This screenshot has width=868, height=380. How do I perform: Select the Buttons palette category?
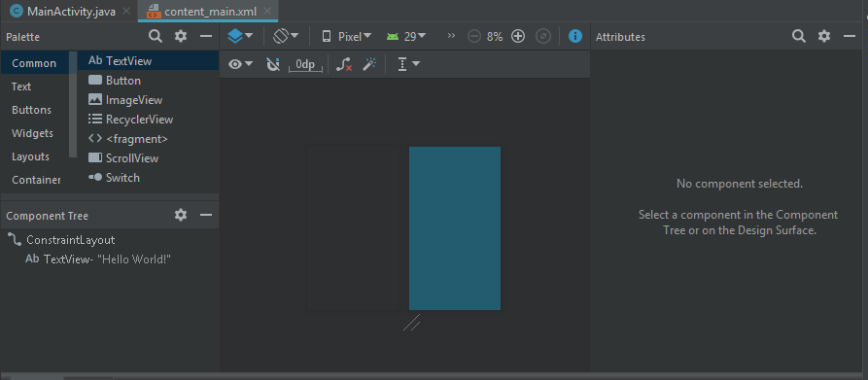click(x=31, y=110)
